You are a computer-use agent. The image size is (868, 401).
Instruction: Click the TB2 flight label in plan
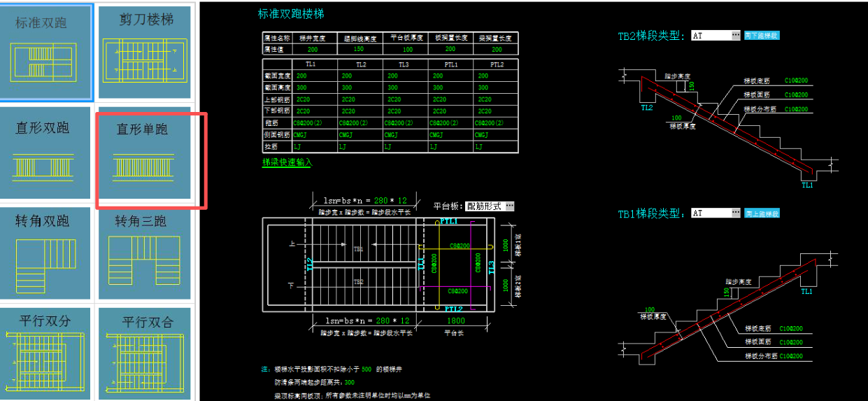pos(358,281)
